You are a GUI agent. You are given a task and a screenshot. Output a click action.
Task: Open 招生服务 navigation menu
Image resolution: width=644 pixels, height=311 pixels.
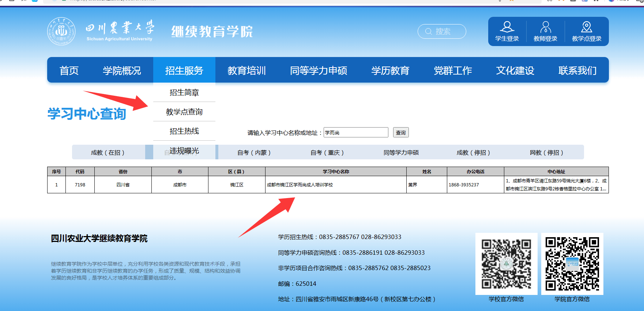click(x=184, y=70)
